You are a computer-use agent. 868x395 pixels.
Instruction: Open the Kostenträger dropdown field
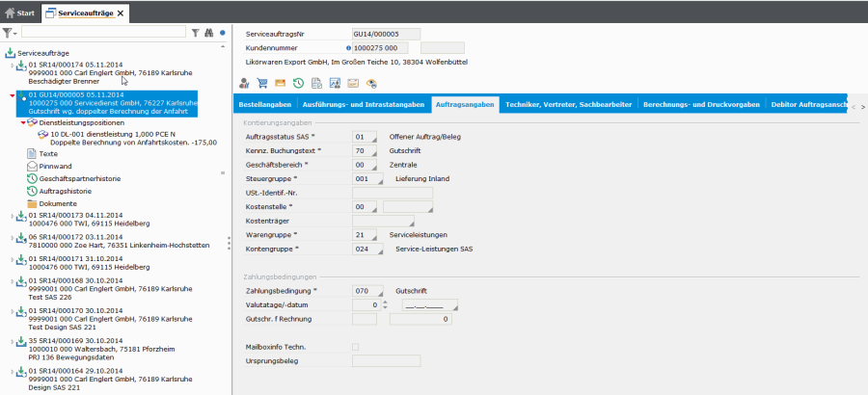click(x=383, y=222)
